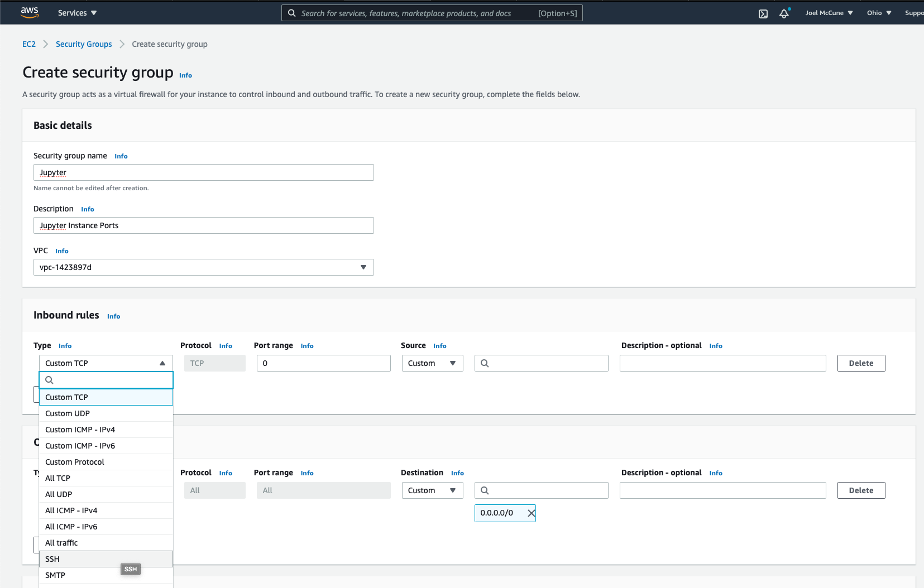Open Info for inbound Source column
The width and height of the screenshot is (924, 588).
click(x=440, y=346)
